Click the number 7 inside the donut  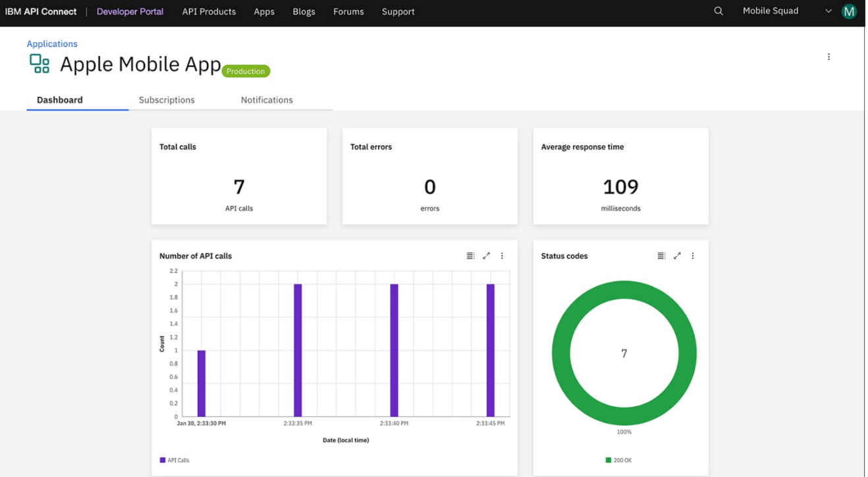[624, 354]
